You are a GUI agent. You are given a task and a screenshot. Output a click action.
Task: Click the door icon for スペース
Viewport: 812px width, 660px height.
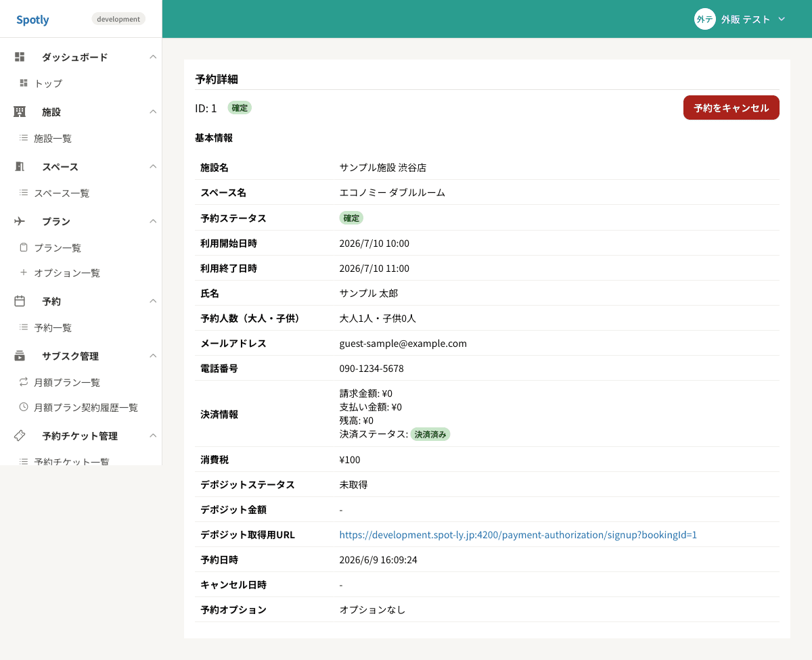click(x=20, y=166)
